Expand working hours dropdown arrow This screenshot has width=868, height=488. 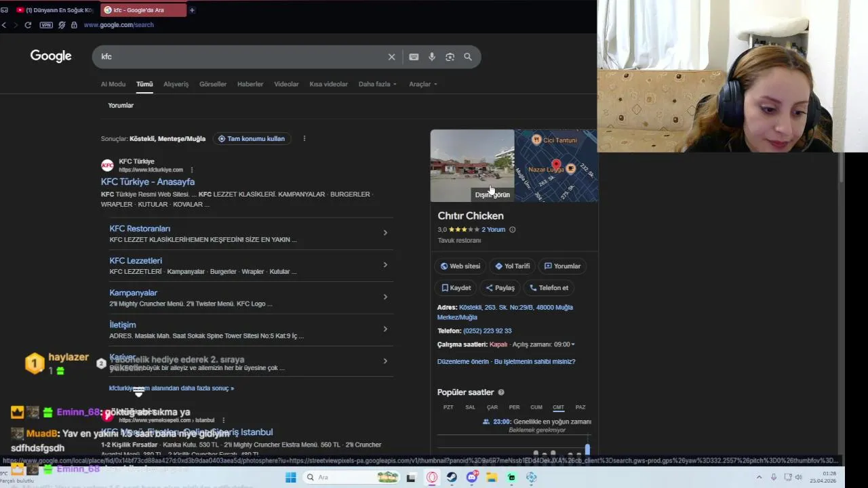click(x=572, y=344)
